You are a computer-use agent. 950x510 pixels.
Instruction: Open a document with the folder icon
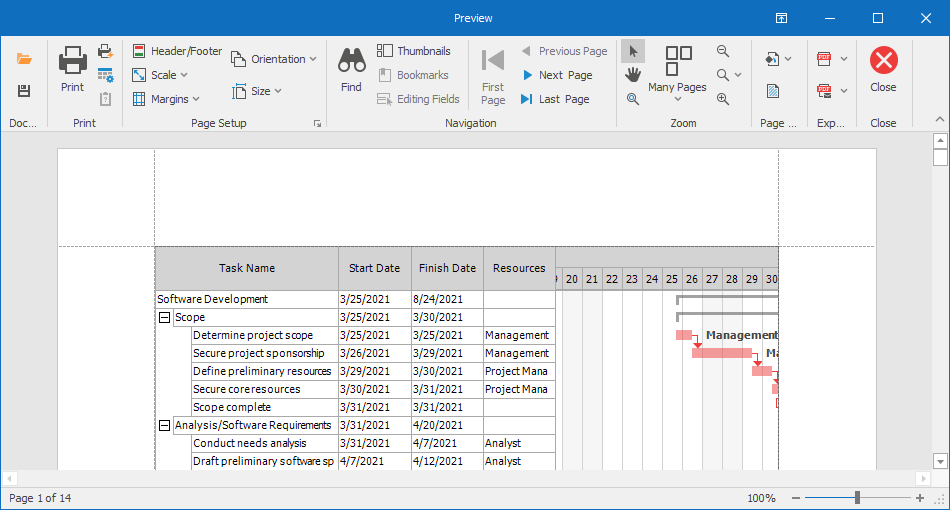(x=24, y=59)
